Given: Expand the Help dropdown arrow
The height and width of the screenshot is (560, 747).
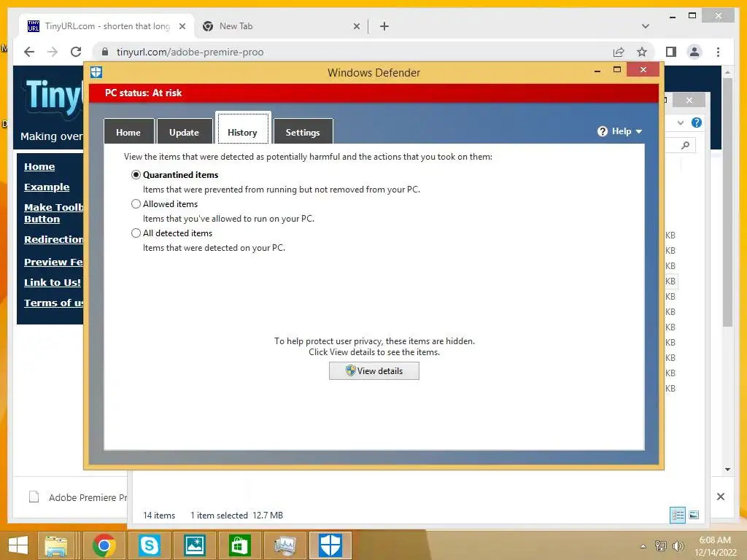Looking at the screenshot, I should pyautogui.click(x=639, y=131).
